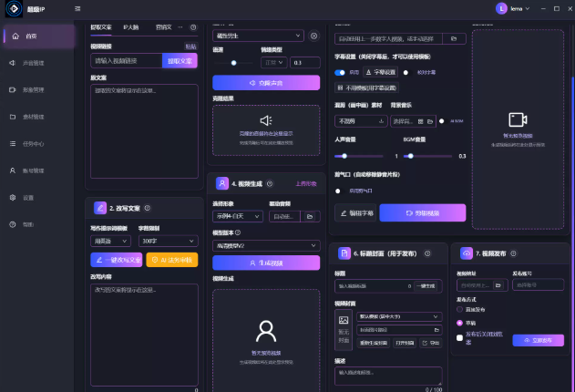Screen dimensions: 575x392
Task: Adjust the voice volume (人声音量) slider
Action: pyautogui.click(x=359, y=156)
